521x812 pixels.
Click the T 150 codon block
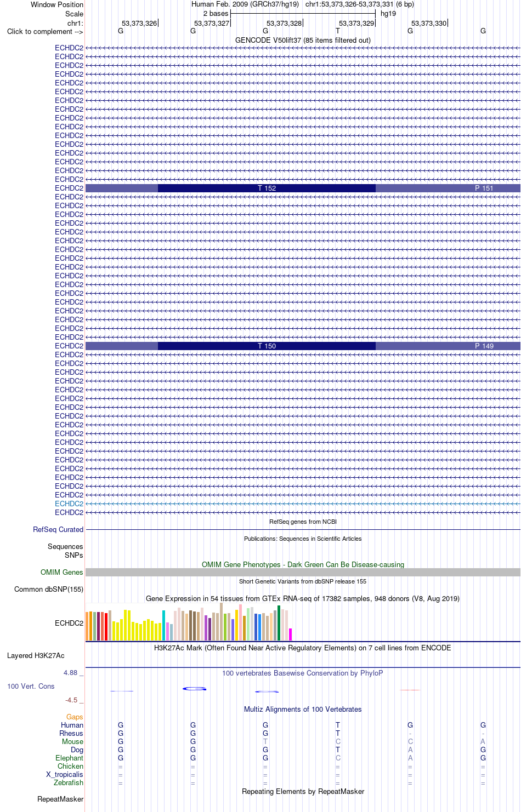tap(267, 346)
